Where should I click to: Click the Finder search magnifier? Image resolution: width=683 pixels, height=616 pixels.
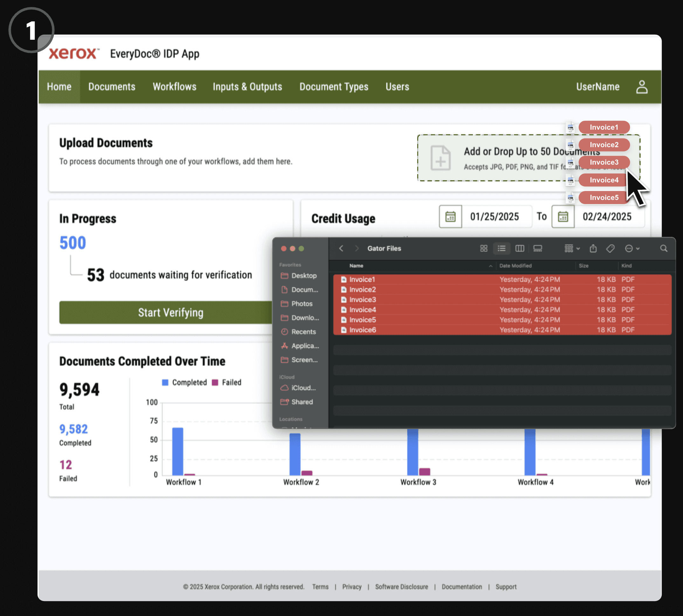pyautogui.click(x=663, y=249)
